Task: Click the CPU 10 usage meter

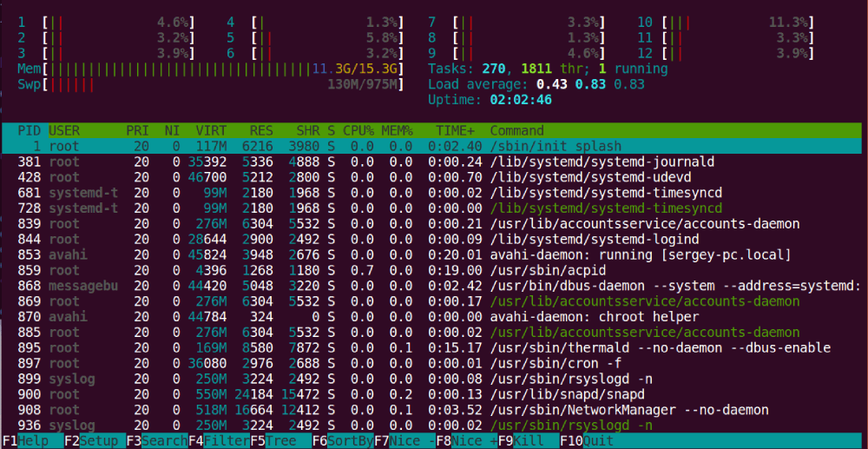Action: (727, 23)
